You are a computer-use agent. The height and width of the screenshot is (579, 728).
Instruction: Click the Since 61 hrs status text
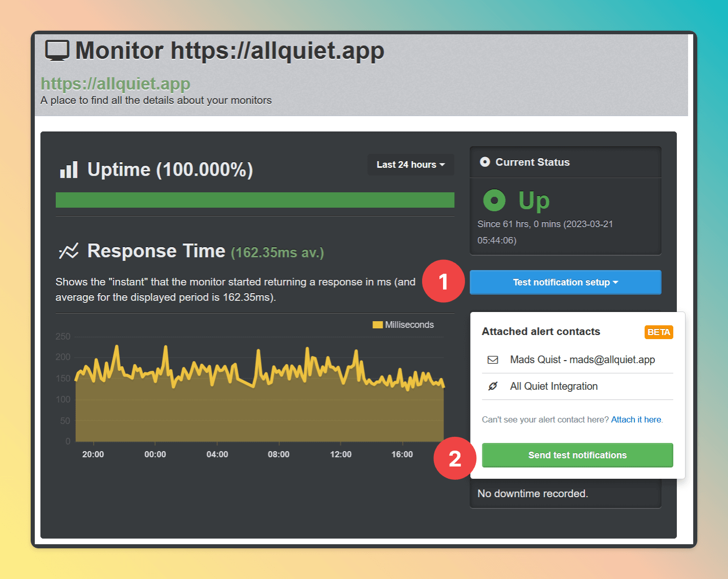pyautogui.click(x=545, y=232)
